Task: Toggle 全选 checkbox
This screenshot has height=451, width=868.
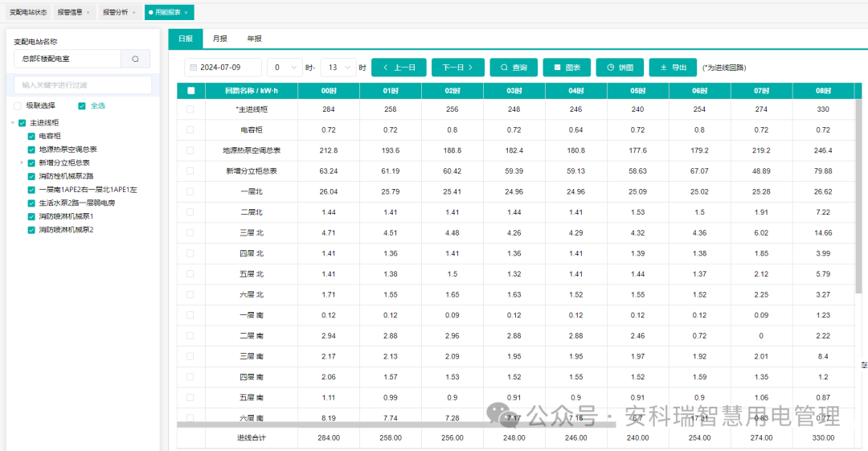Action: [x=82, y=106]
